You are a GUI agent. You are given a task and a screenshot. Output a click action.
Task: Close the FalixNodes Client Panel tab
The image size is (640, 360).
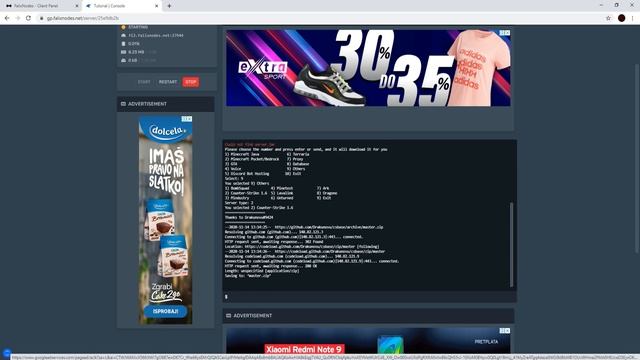pos(77,6)
